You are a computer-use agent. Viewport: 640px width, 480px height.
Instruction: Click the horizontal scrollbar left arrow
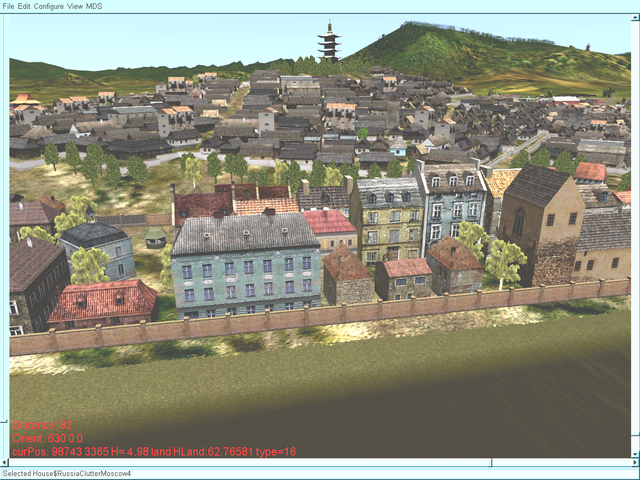tap(4, 462)
